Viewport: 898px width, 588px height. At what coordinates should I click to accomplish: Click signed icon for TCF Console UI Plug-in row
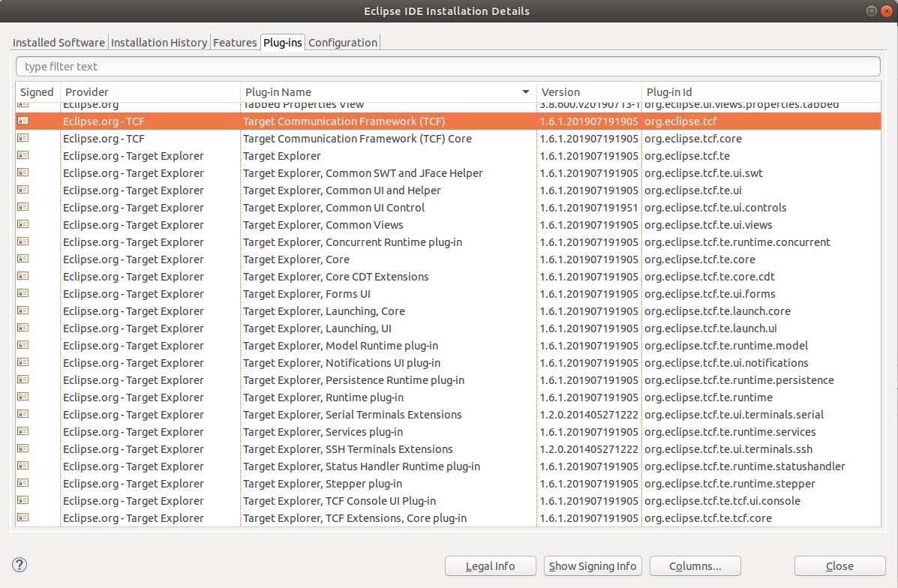tap(23, 499)
